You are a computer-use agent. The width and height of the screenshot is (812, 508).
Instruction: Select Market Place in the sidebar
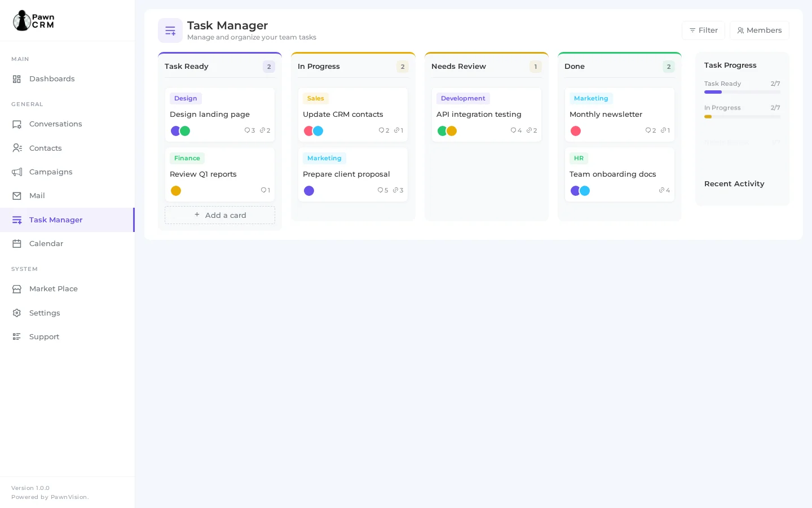(x=17, y=288)
